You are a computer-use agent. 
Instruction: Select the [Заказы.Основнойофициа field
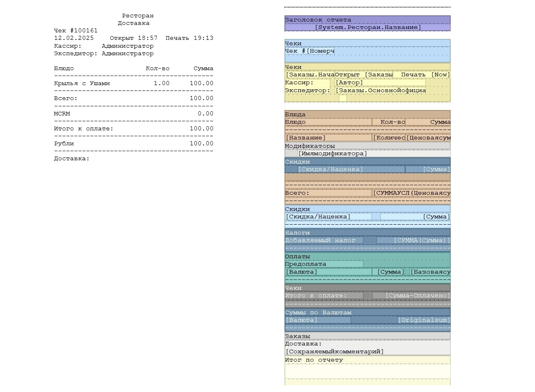click(380, 90)
